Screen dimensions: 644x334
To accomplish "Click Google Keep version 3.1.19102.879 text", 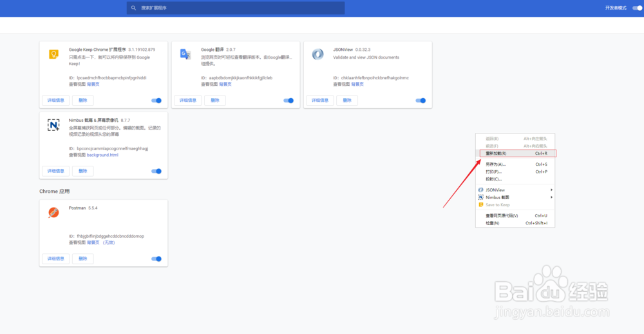I will 142,50.
